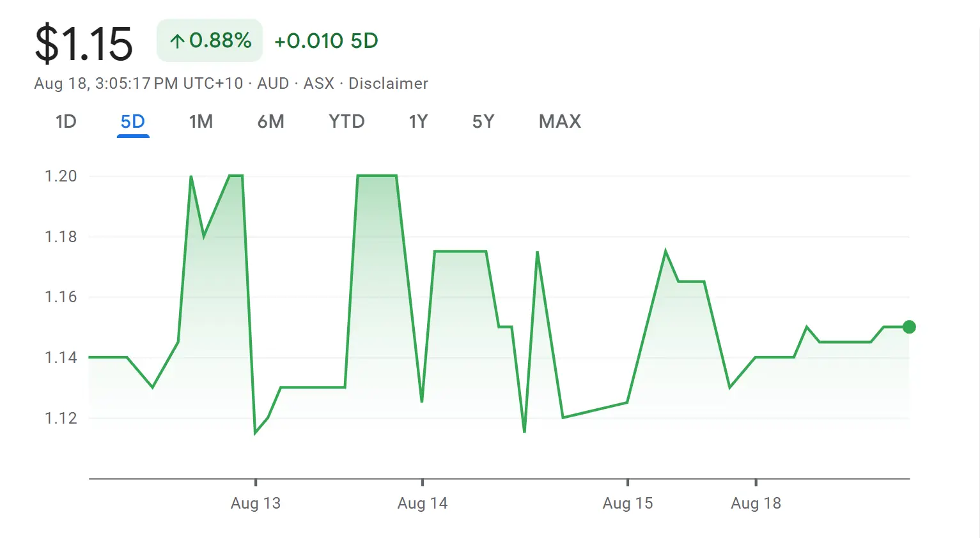Click the +0.010 5D change text
This screenshot has width=980, height=538.
click(326, 41)
